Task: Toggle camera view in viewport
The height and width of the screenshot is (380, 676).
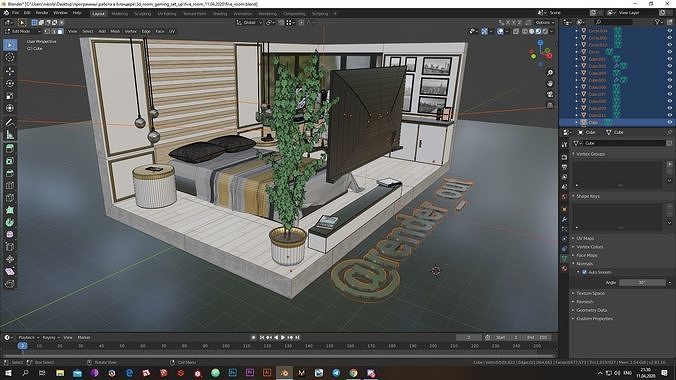Action: pos(550,94)
